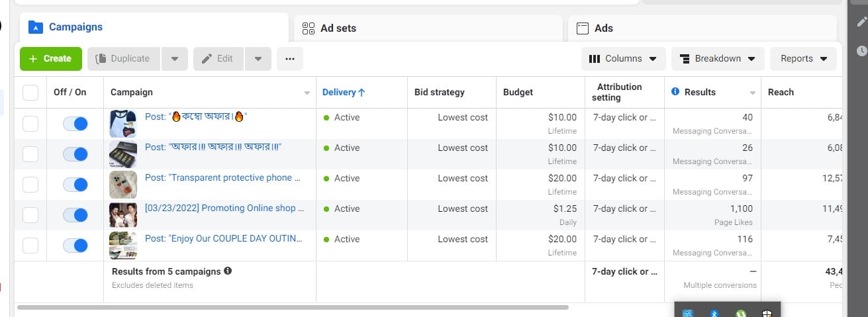868x317 pixels.
Task: Click the Results column info icon
Action: point(675,92)
